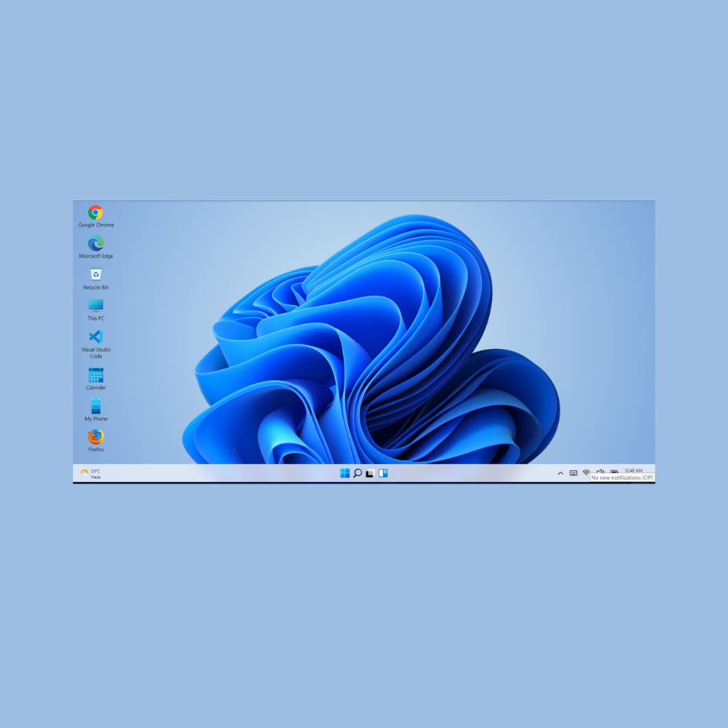728x728 pixels.
Task: Open the 20°C Haze weather widget
Action: [90, 473]
